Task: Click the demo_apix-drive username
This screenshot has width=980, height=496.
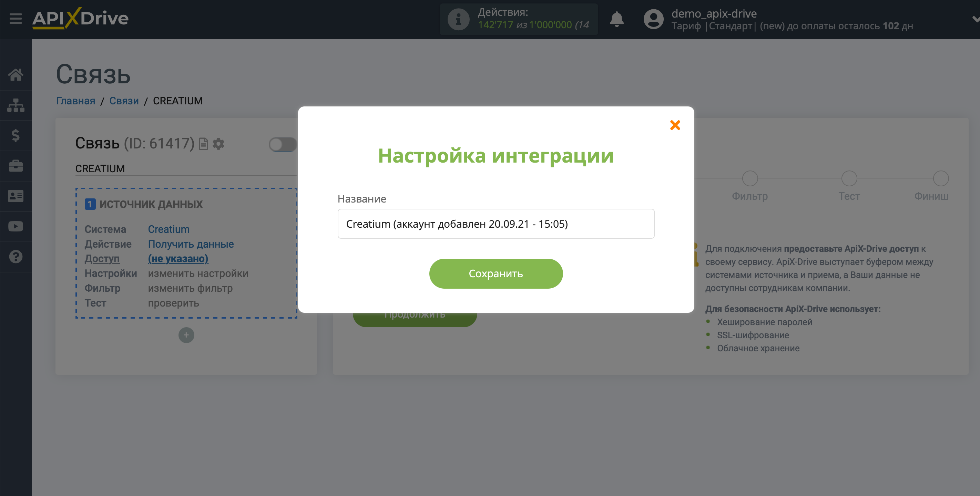Action: point(714,13)
